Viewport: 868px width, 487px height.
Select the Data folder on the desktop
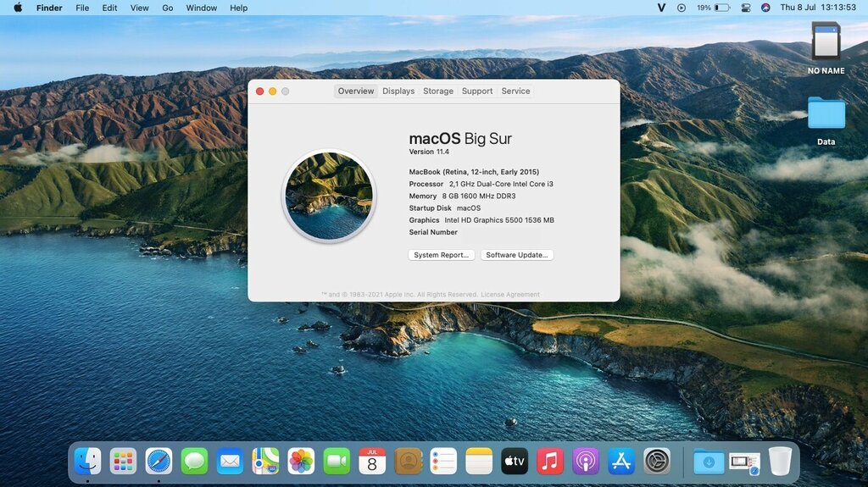pyautogui.click(x=826, y=115)
